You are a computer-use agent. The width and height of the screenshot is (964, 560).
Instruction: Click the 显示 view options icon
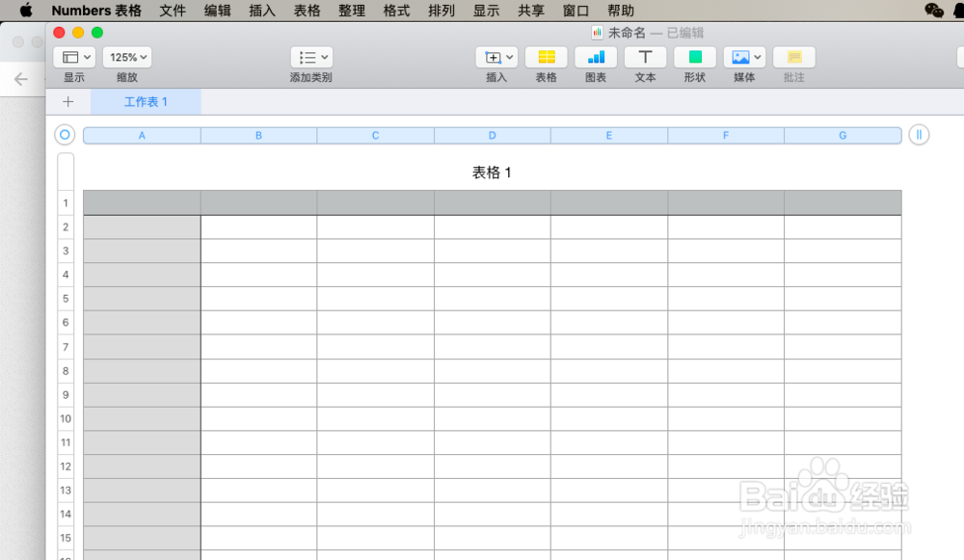70,56
